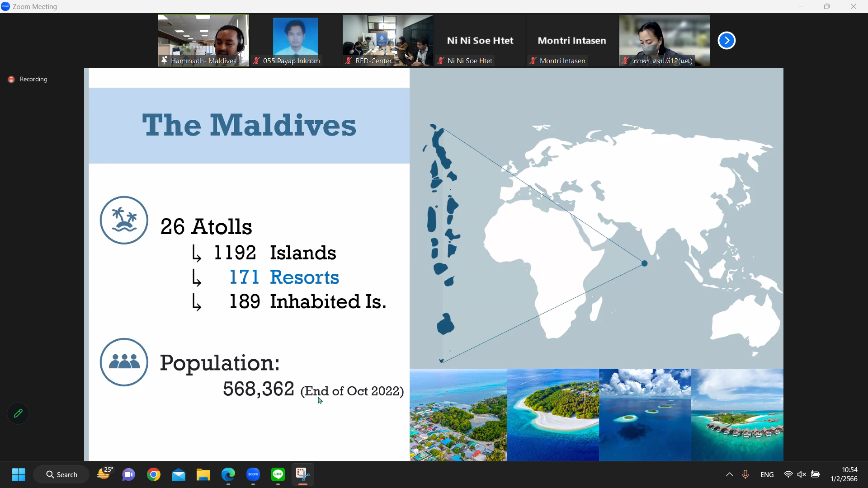Select Hammadh- Maldives pinned video thumbnail

click(203, 40)
